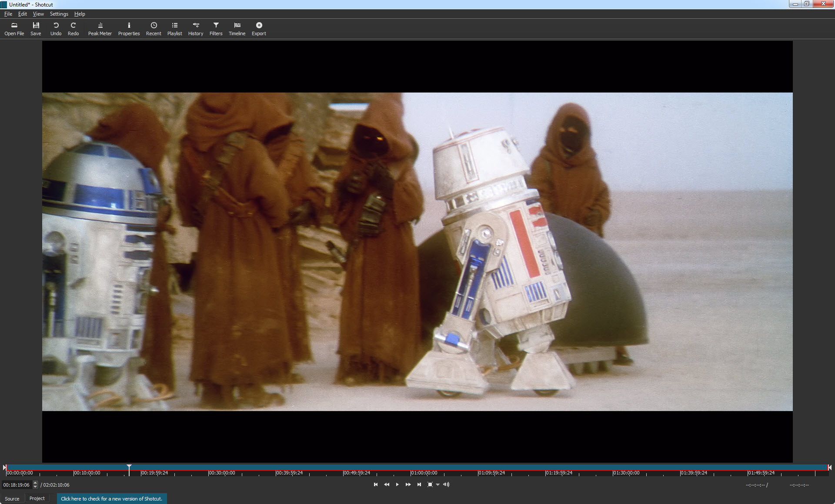Open the Settings menu
Viewport: 835px width, 504px height.
(59, 14)
